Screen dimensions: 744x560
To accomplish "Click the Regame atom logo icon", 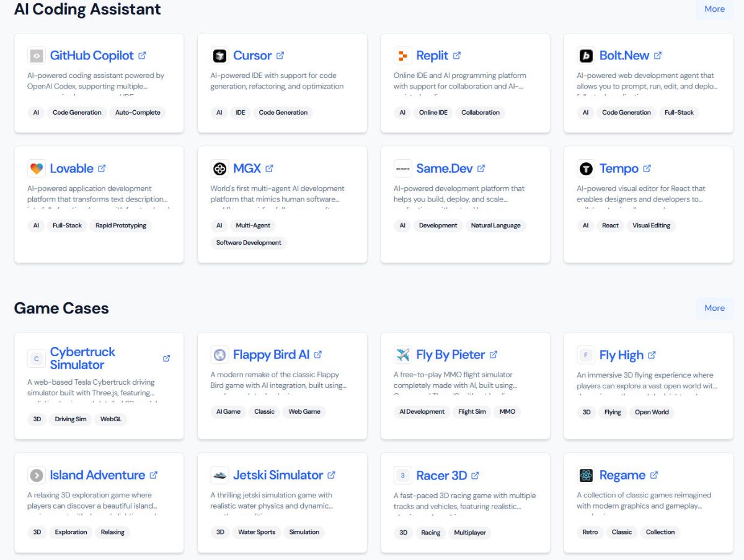I will (x=586, y=475).
